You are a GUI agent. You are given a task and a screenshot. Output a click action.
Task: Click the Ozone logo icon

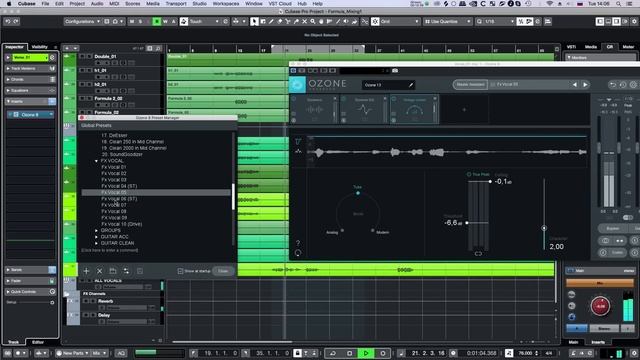point(297,85)
